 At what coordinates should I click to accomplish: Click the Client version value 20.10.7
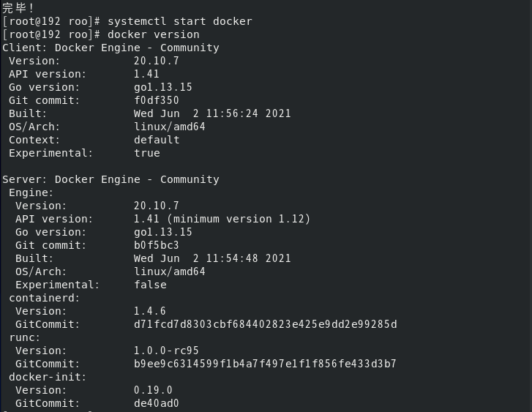point(156,61)
